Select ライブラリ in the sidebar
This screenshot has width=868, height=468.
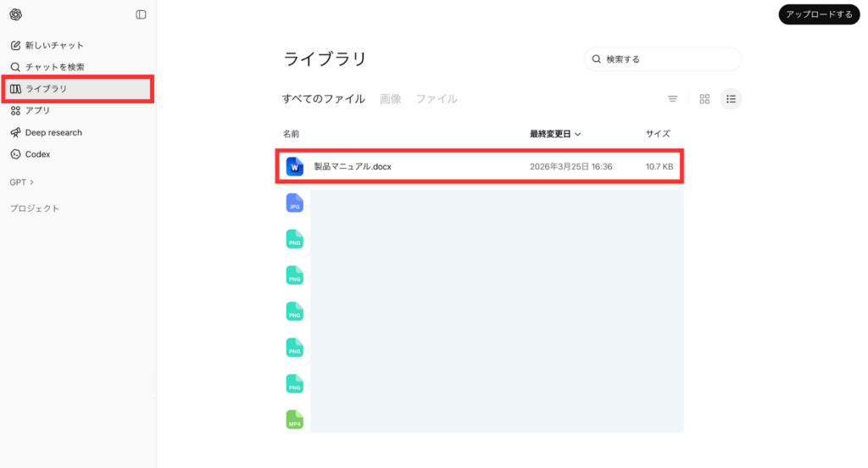(77, 89)
